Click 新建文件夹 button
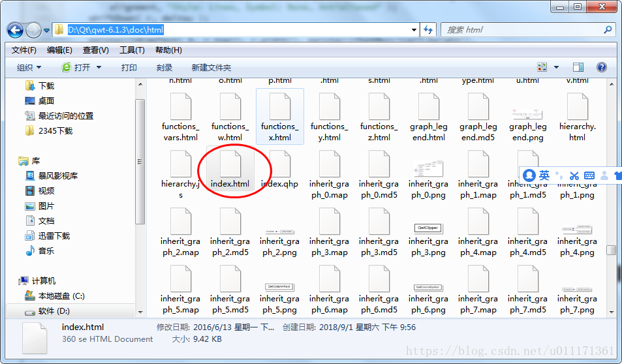 (211, 67)
